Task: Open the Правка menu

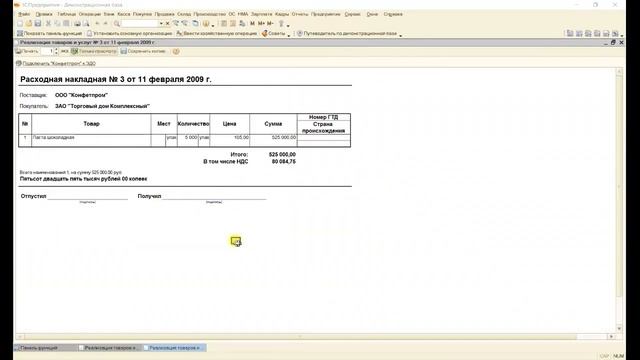Action: coord(44,14)
